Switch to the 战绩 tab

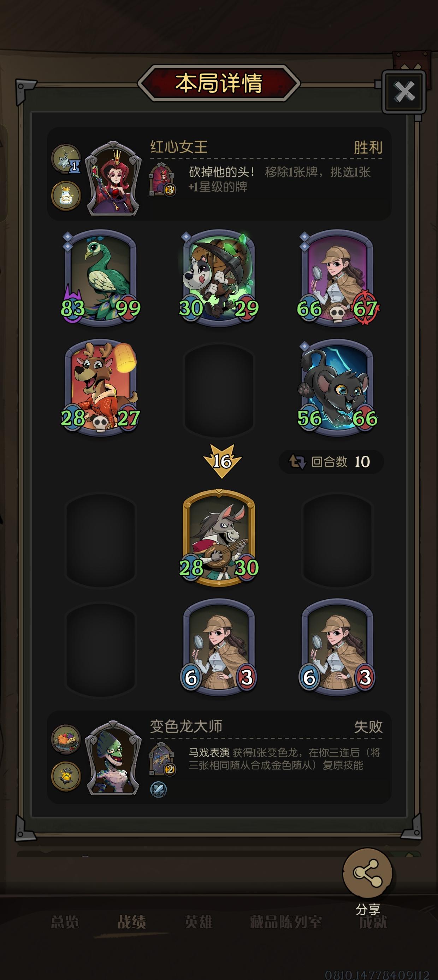(x=132, y=921)
